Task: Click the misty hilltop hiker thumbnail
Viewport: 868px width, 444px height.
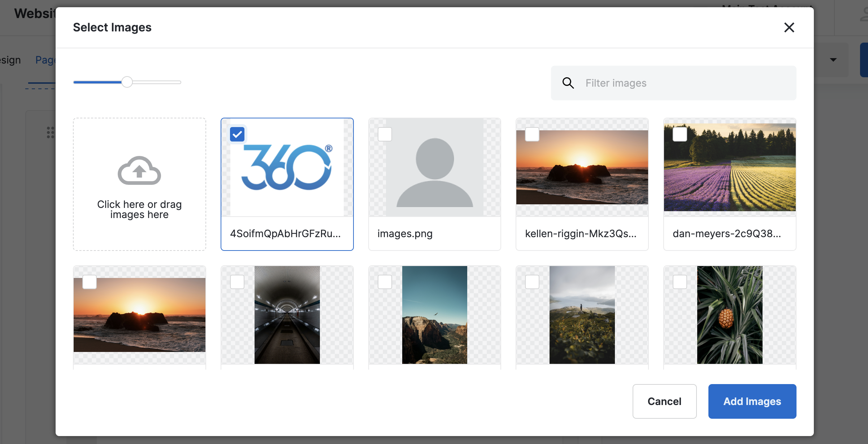Action: click(582, 315)
